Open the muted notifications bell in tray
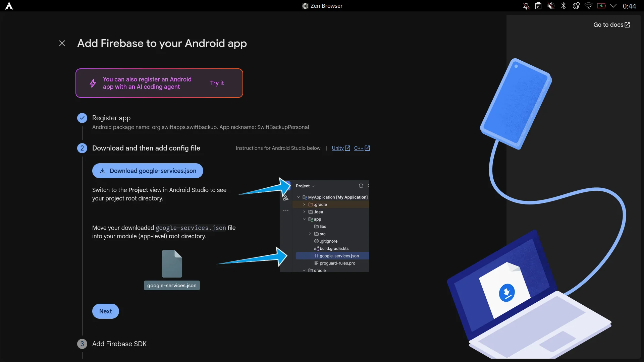644x362 pixels. click(x=526, y=6)
